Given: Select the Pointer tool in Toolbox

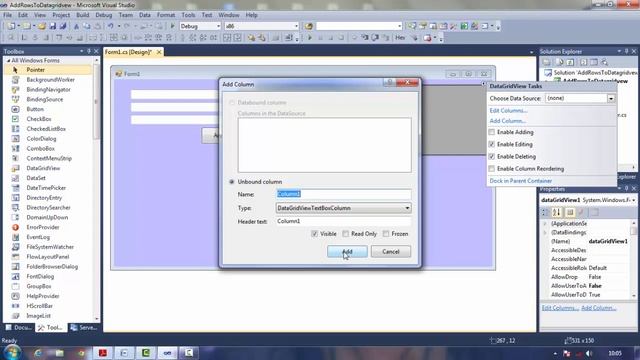Looking at the screenshot, I should [36, 70].
